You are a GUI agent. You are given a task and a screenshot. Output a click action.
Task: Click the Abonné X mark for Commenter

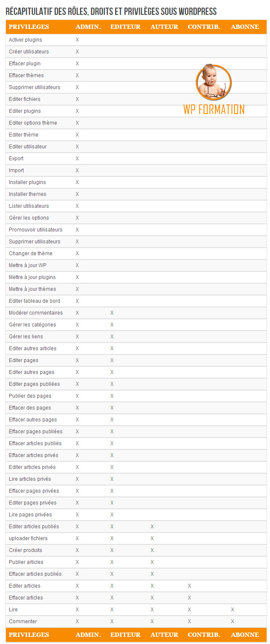(x=232, y=622)
